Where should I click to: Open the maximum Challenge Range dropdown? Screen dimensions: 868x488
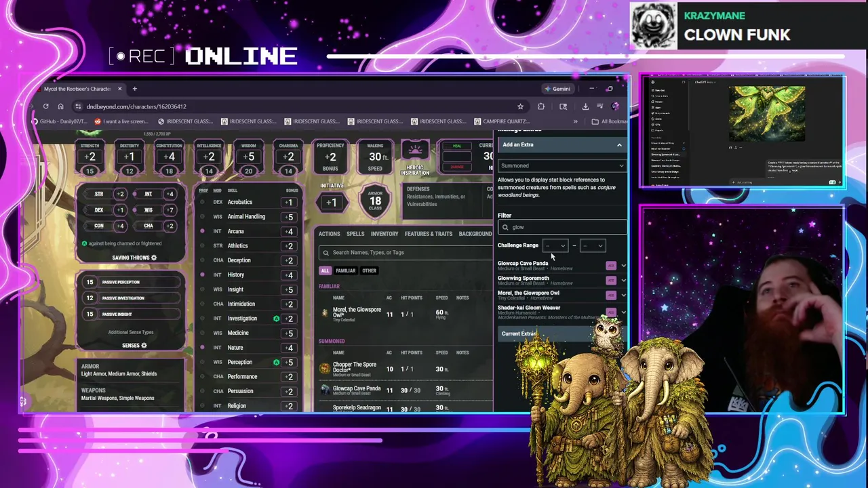(x=593, y=245)
